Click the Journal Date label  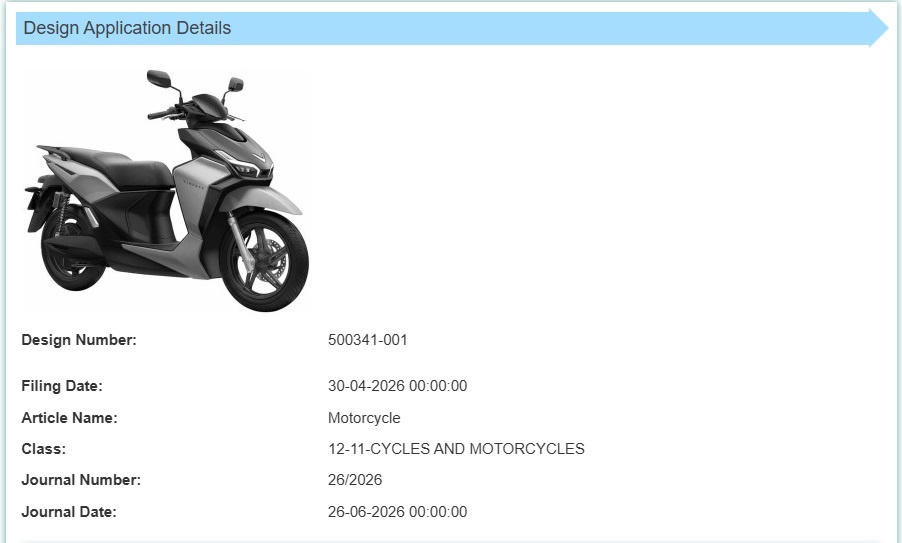[x=69, y=512]
